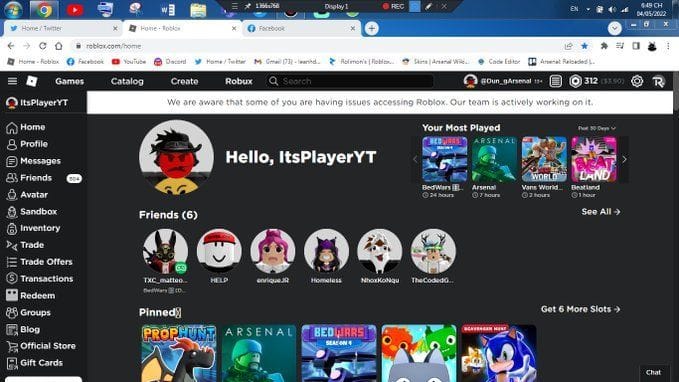The height and width of the screenshot is (382, 679).
Task: Open the Create menu item
Action: click(184, 81)
